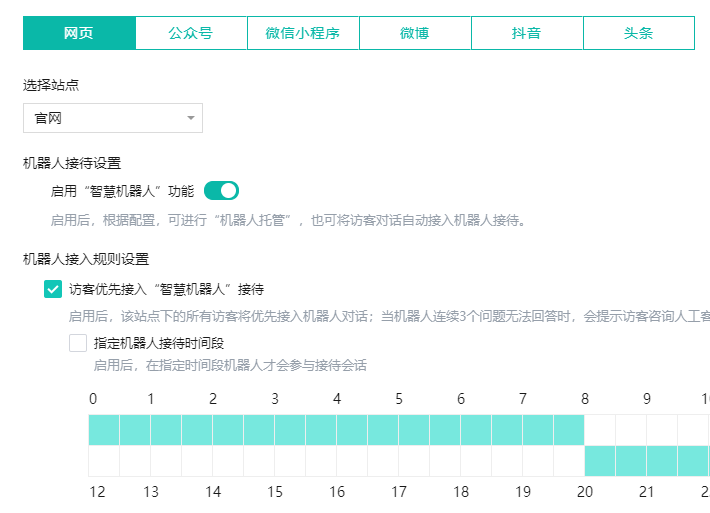Enable the 指定机器人接待时间段 checkbox
This screenshot has width=710, height=513.
[x=78, y=342]
